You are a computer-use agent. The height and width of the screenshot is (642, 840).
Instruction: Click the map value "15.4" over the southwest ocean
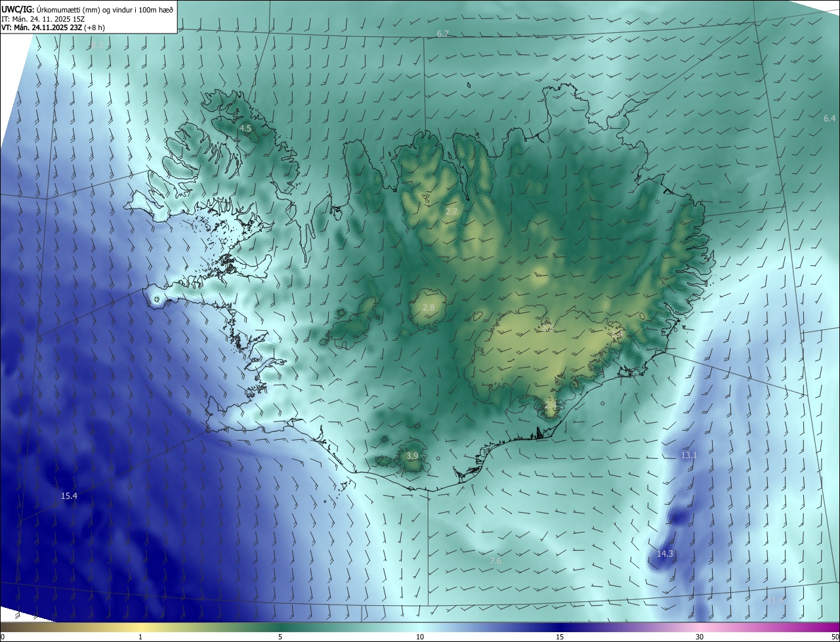tap(69, 496)
